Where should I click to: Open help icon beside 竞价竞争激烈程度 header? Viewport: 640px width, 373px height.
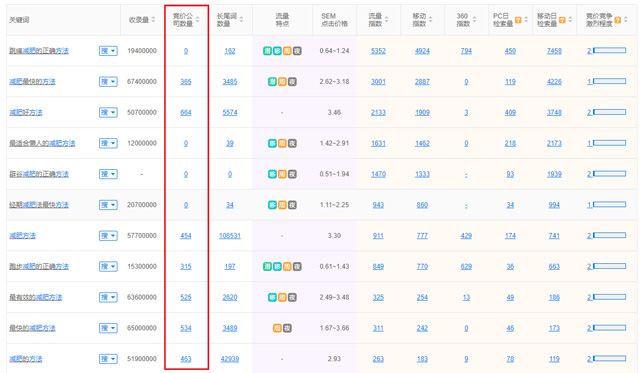click(618, 20)
